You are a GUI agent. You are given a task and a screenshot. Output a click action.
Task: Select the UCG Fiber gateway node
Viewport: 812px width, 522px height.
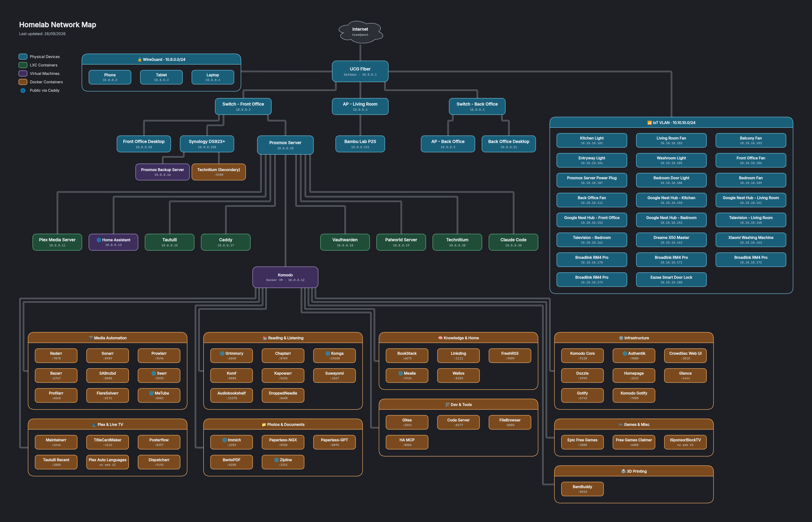(x=360, y=71)
